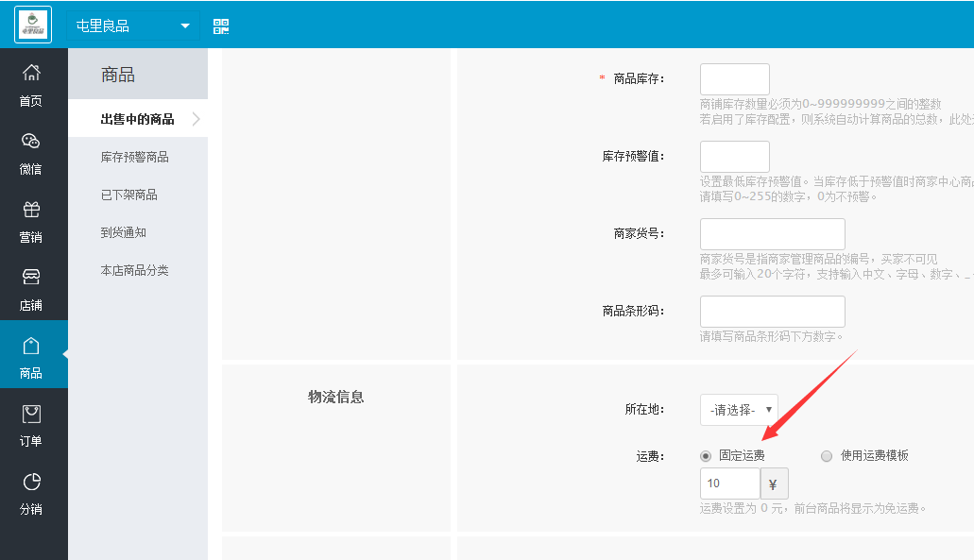Click the 商品 panel header

pyautogui.click(x=138, y=74)
